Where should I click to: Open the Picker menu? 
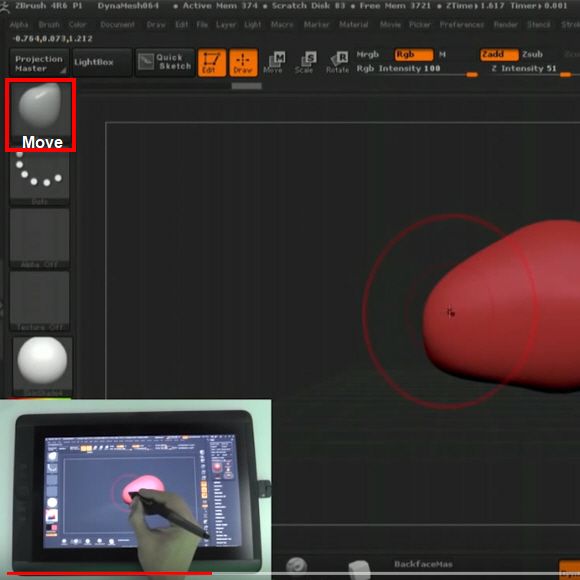pyautogui.click(x=420, y=25)
